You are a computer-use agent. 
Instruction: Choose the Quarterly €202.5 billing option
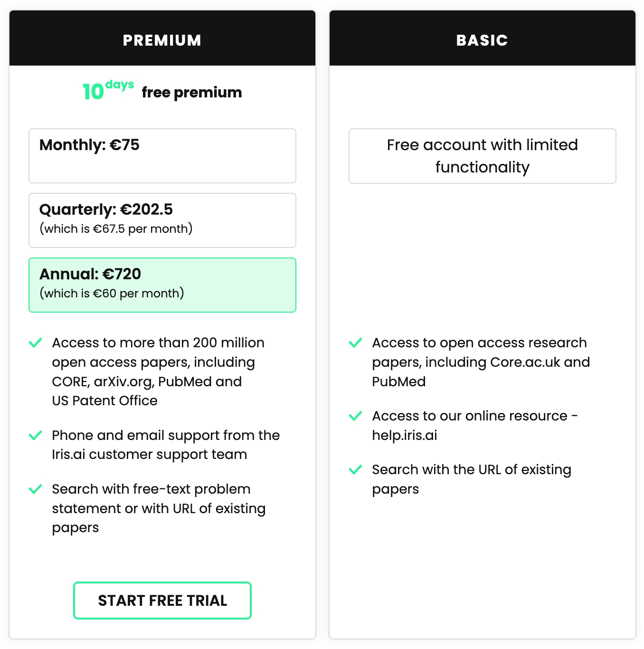(x=162, y=220)
